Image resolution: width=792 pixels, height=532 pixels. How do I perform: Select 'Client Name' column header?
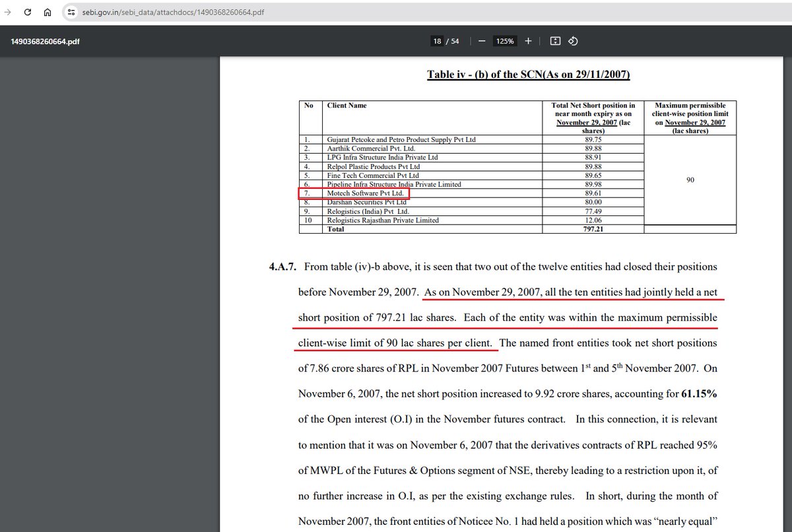click(x=346, y=105)
